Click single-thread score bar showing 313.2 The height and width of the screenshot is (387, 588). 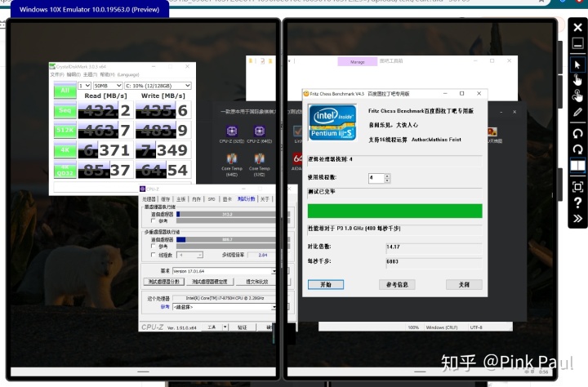[233, 214]
